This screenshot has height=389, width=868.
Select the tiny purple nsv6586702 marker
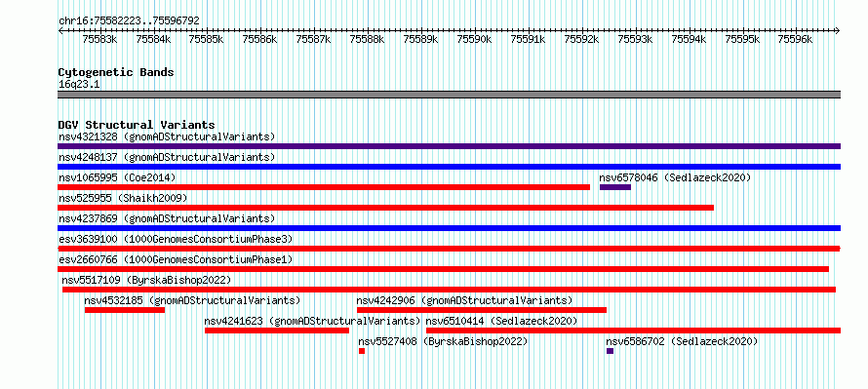pos(610,351)
